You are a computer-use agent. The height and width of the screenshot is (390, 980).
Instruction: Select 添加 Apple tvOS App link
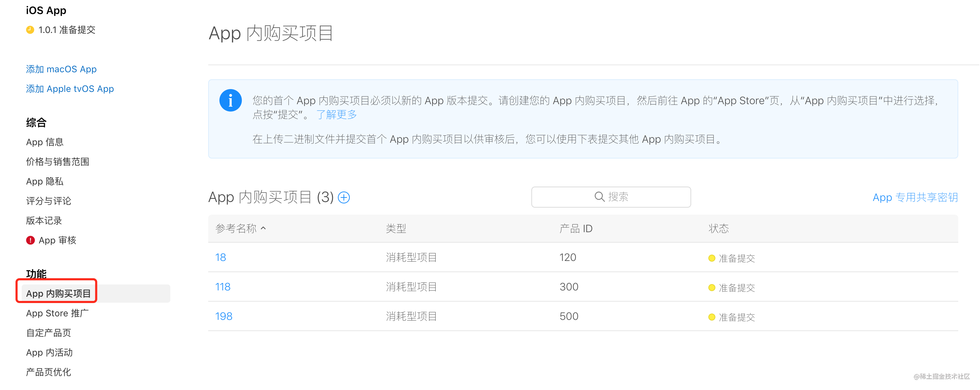[x=70, y=89]
